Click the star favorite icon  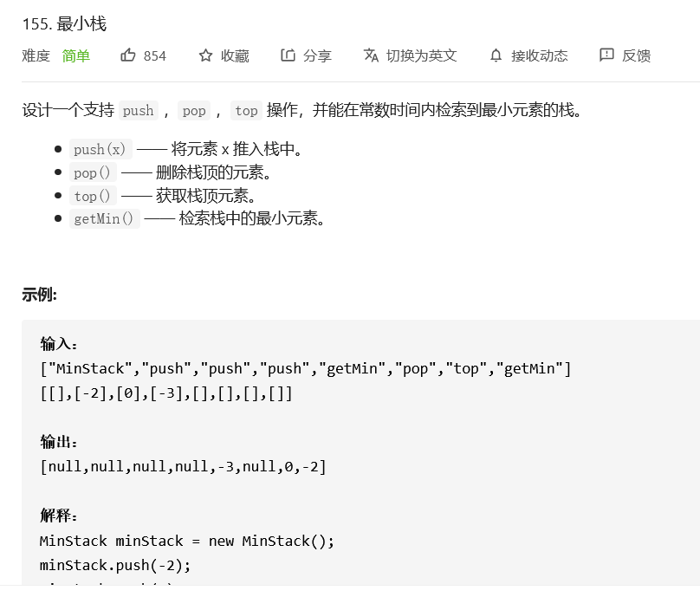point(205,55)
